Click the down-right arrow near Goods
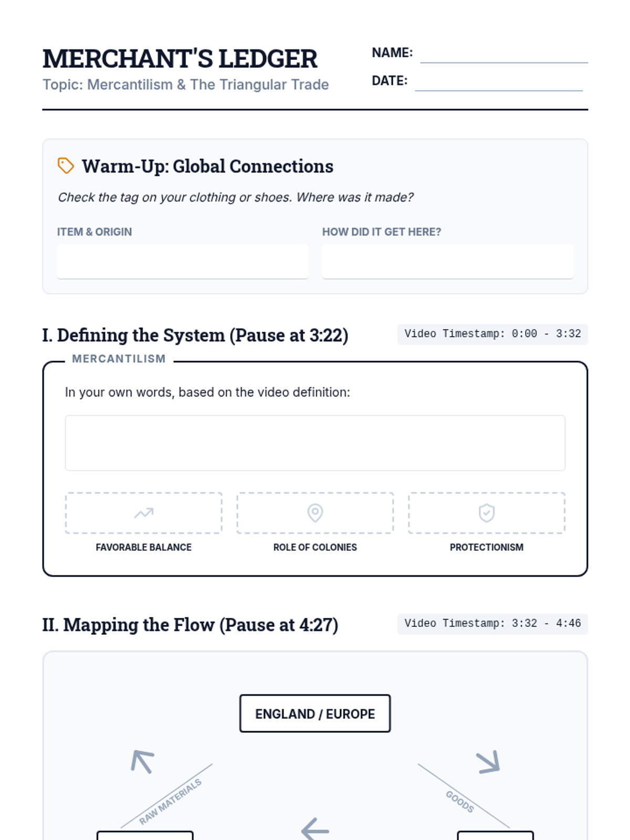Screen dimensions: 630x840 click(488, 762)
